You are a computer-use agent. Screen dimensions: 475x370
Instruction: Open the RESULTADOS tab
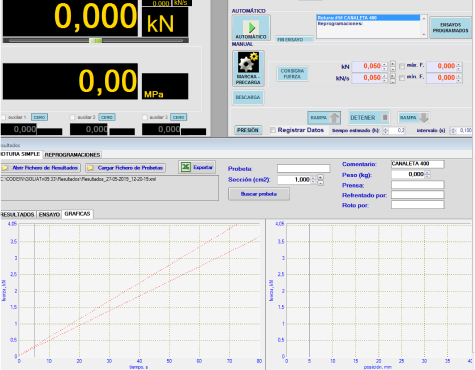(17, 214)
